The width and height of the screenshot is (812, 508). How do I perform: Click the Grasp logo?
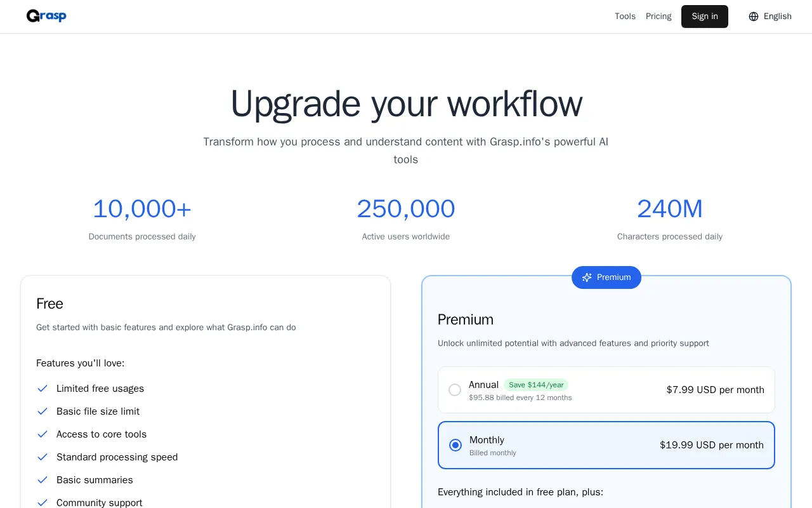46,16
